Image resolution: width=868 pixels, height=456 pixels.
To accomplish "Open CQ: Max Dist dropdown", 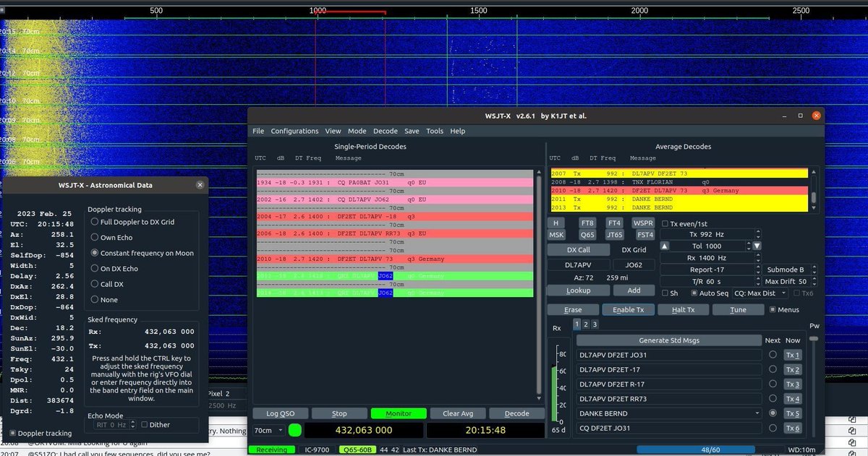I will point(759,293).
